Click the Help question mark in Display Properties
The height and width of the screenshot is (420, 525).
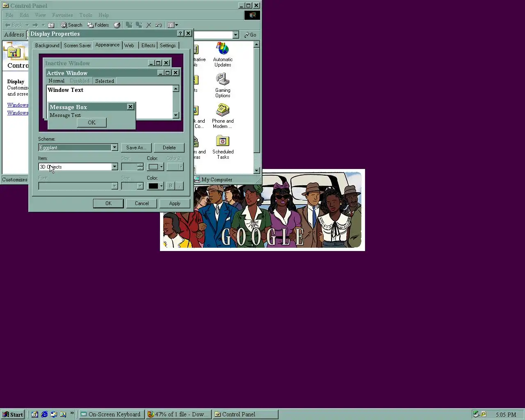point(180,34)
